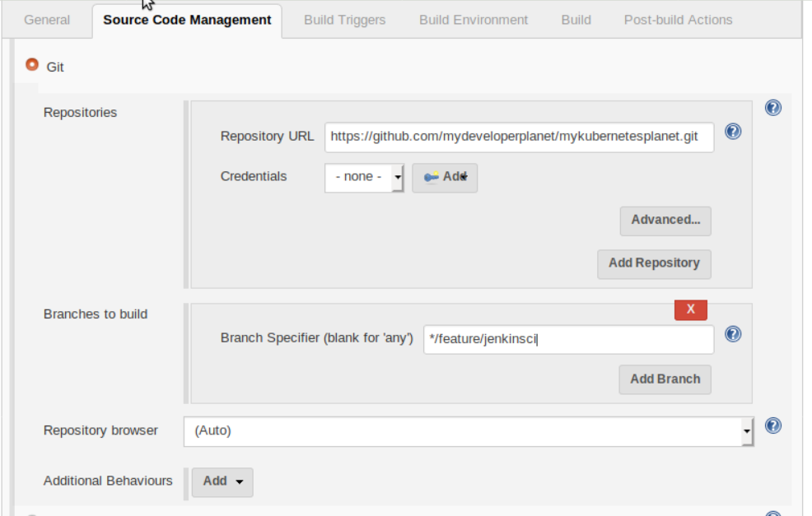Click the help icon next to Repository browser
Screen dimensions: 812x516
[772, 425]
